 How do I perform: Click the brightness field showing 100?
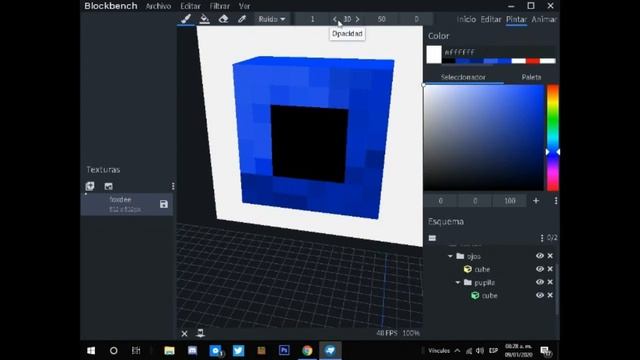510,201
